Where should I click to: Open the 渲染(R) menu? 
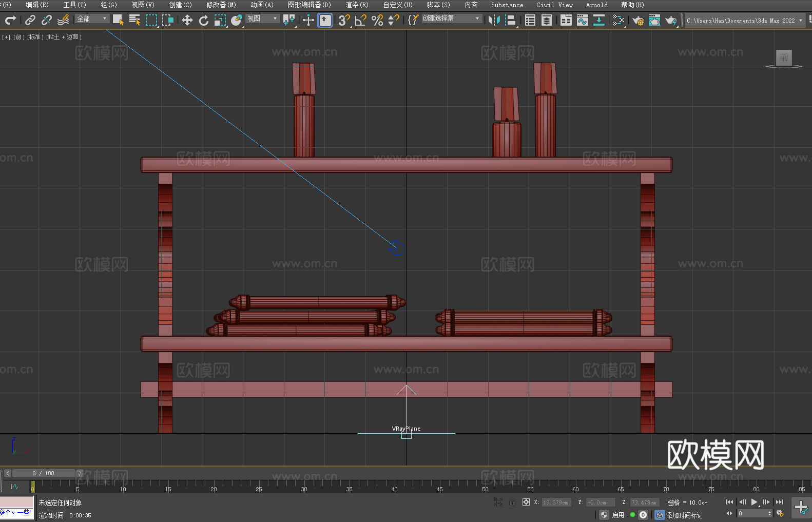point(357,5)
